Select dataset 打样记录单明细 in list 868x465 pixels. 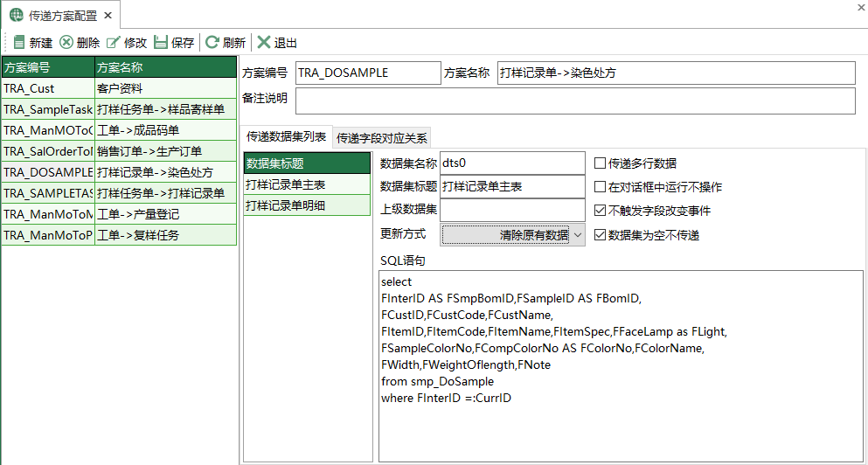tap(307, 205)
